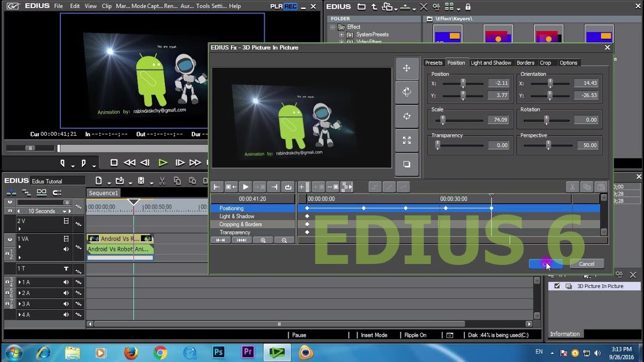Viewport: 644px width, 362px height.
Task: Select the hand-drag orientation tool in 3D PiP dialog
Action: click(x=407, y=92)
